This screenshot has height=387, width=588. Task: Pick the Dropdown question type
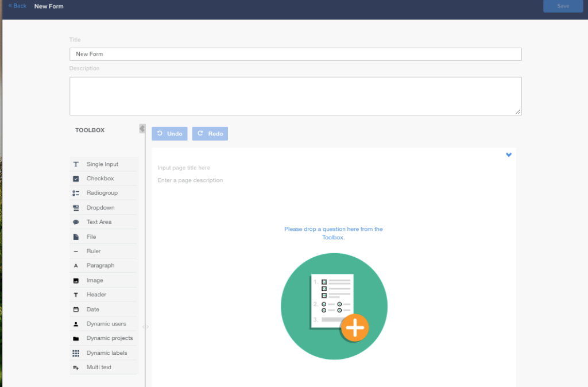[104, 207]
